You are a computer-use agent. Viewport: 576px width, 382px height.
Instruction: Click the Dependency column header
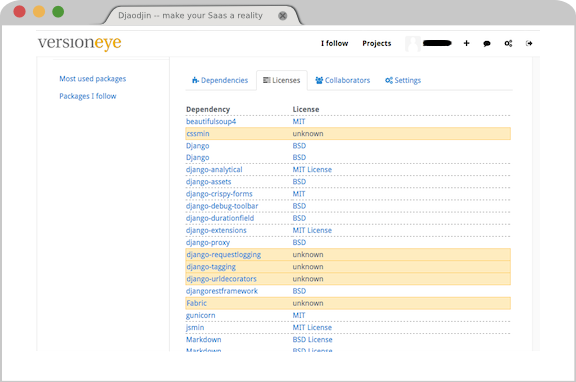pyautogui.click(x=208, y=109)
